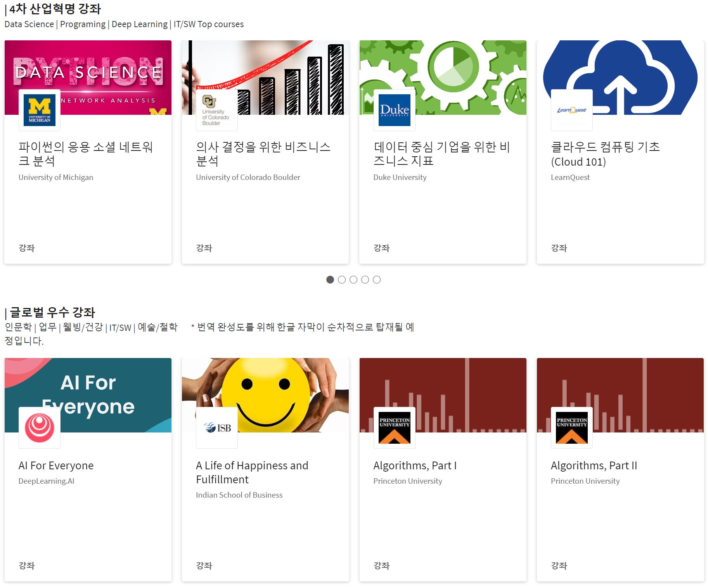The width and height of the screenshot is (708, 588).
Task: Select the second carousel page dot
Action: tap(342, 280)
